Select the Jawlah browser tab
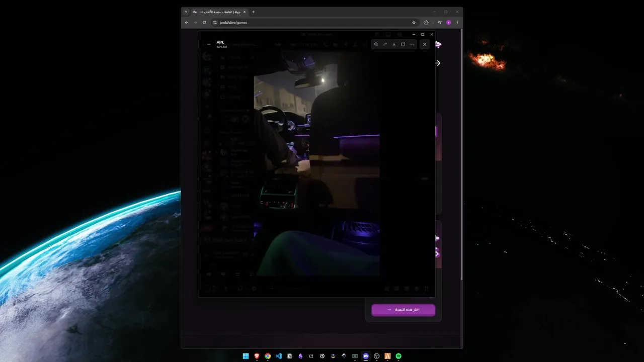Image resolution: width=644 pixels, height=362 pixels. 219,12
